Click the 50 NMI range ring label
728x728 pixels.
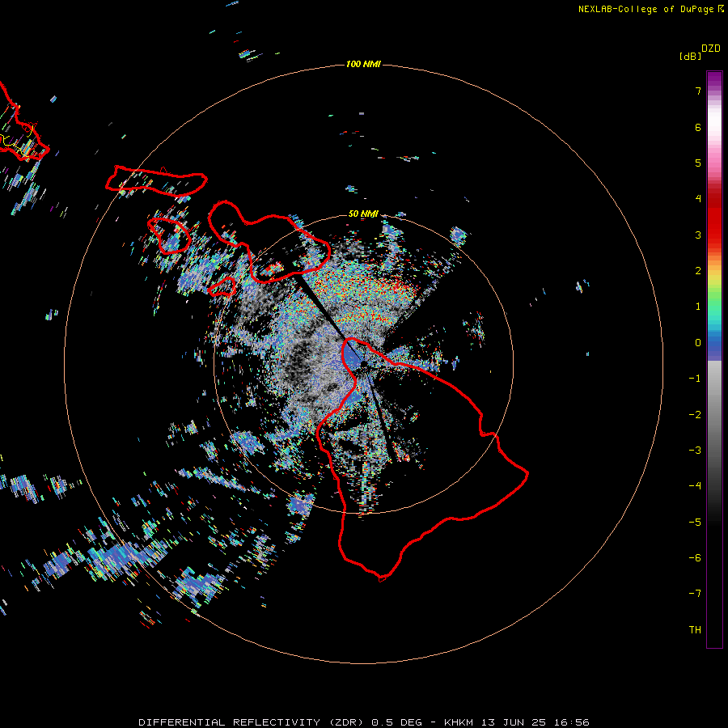click(363, 214)
